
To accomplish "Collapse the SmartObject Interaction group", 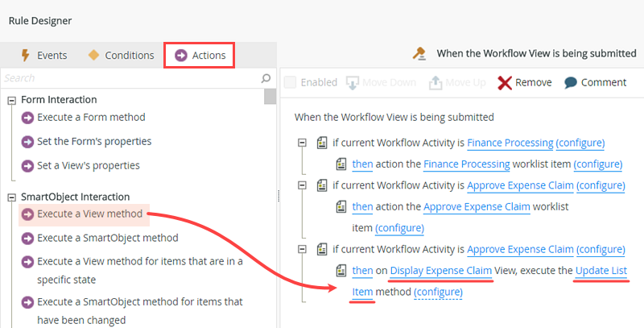I will pyautogui.click(x=12, y=197).
